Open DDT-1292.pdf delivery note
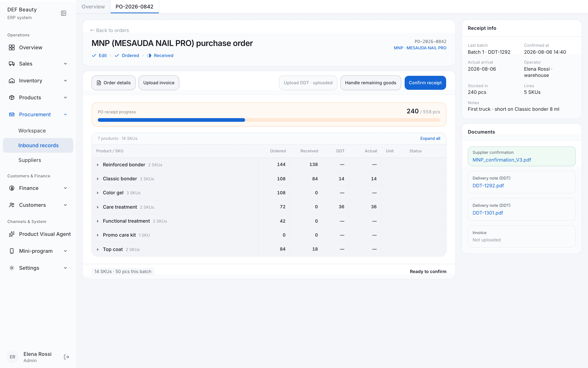 (x=488, y=186)
